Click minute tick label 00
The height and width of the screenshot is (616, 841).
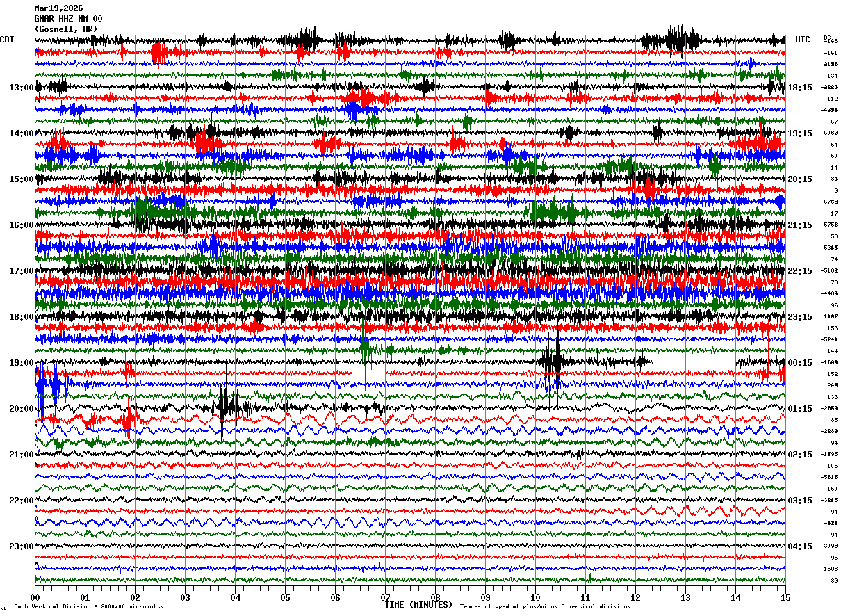35,597
